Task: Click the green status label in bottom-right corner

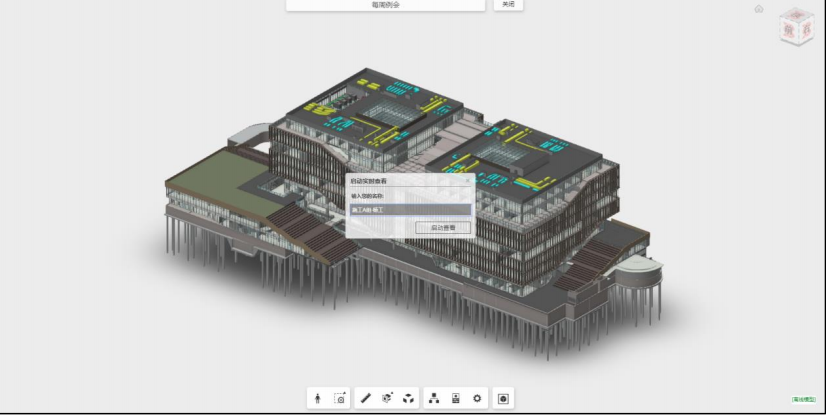Action: click(804, 399)
